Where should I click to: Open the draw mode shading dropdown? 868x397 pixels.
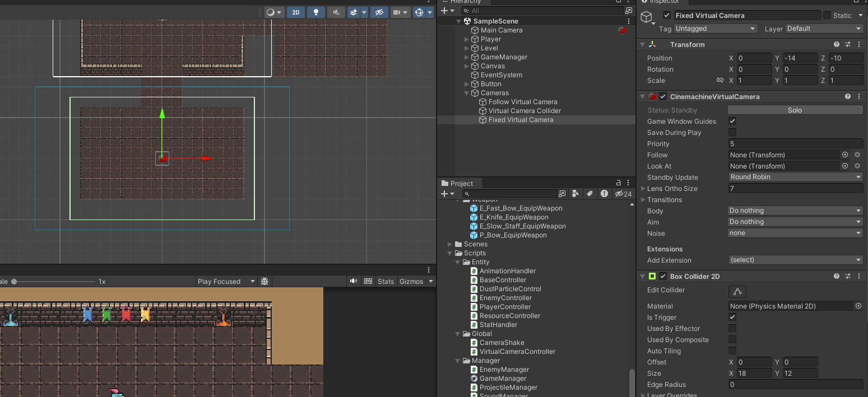point(274,12)
